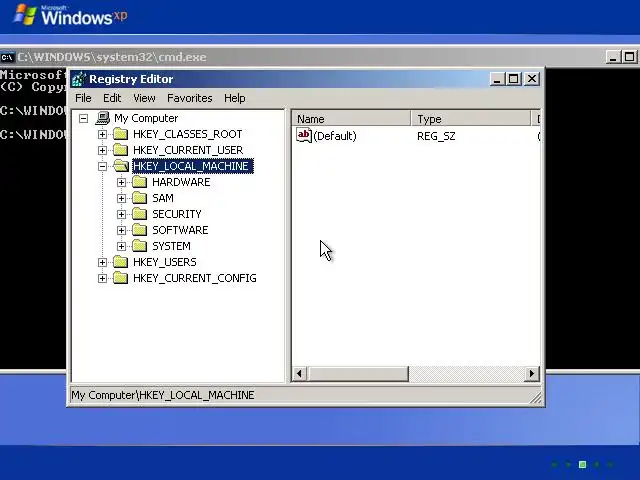Maximize the Registry Editor window
Viewport: 640px width, 480px height.
(x=513, y=79)
